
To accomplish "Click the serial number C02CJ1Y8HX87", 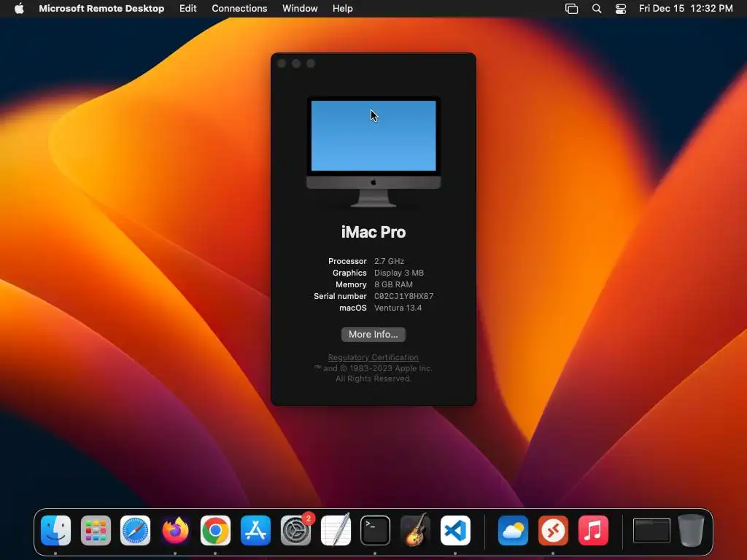I will (x=404, y=296).
